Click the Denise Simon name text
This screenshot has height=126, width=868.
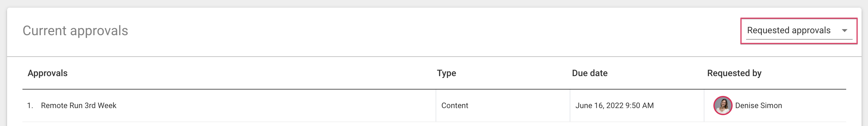click(x=759, y=106)
